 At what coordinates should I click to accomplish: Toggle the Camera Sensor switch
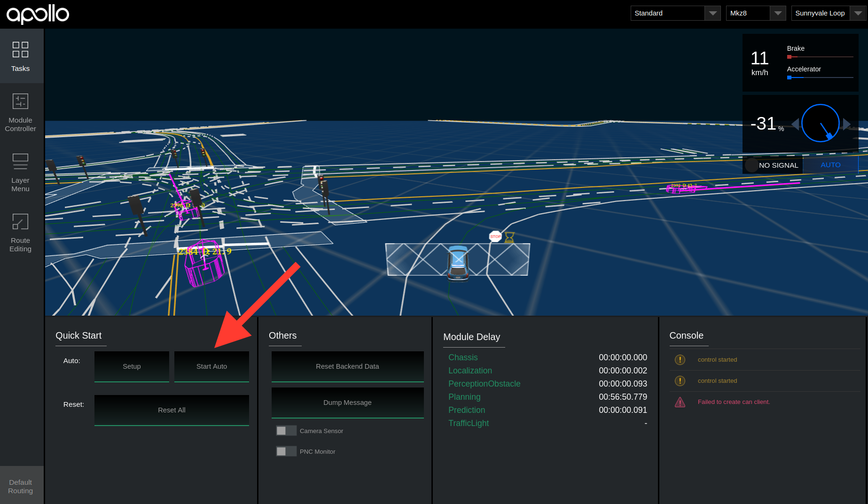point(286,431)
